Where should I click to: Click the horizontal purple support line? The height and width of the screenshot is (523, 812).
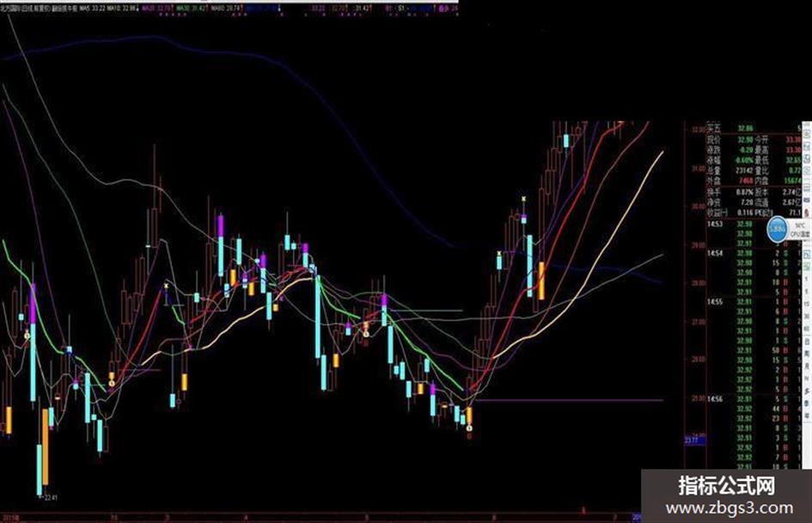569,400
